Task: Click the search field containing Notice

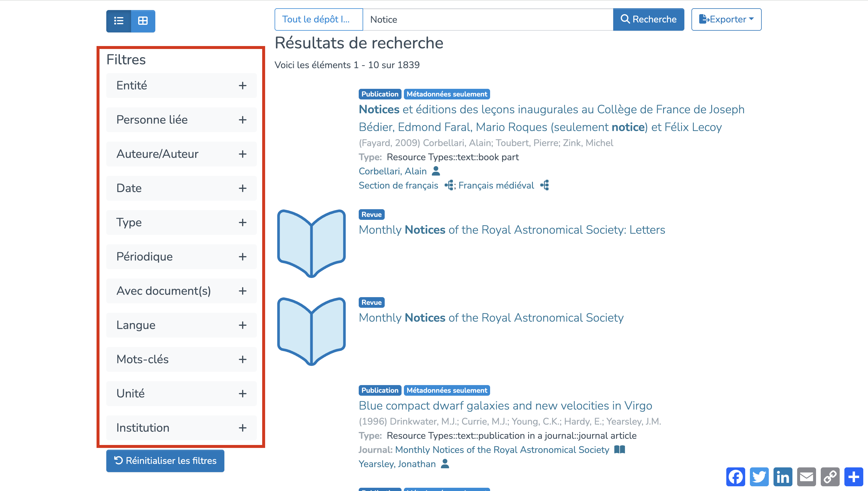Action: [487, 19]
